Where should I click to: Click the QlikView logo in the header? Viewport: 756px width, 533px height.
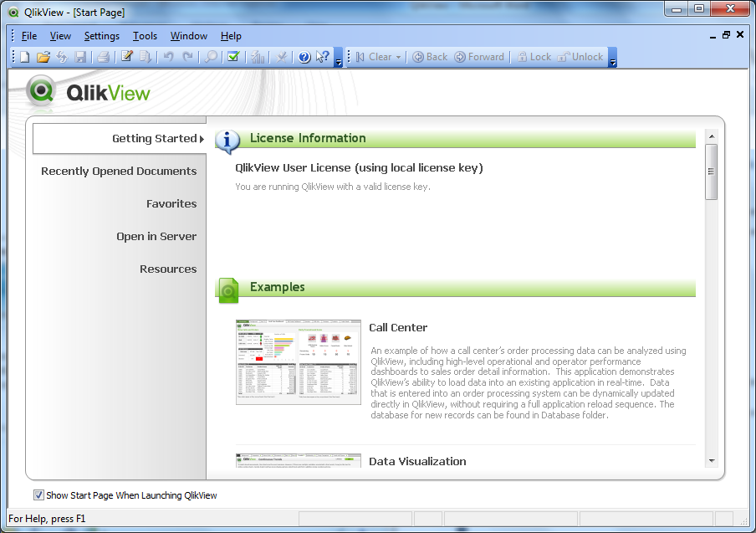click(x=89, y=92)
